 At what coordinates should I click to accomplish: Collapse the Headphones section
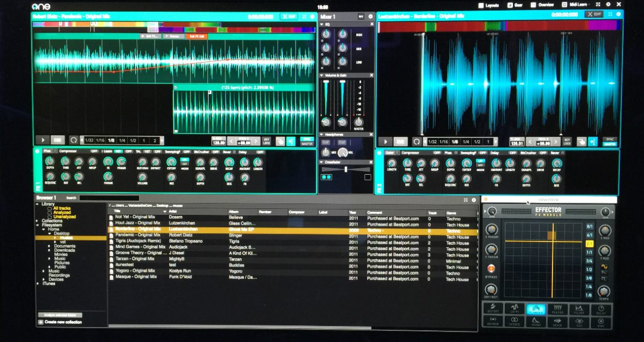tap(323, 134)
